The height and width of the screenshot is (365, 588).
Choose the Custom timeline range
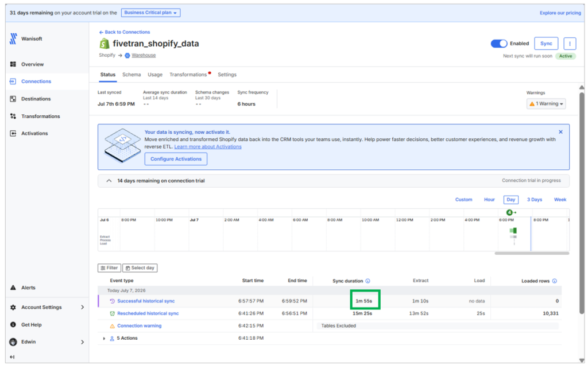[464, 200]
